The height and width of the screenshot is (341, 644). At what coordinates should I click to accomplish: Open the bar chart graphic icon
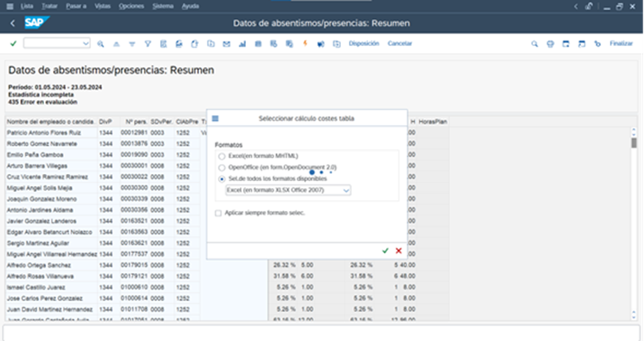point(242,43)
